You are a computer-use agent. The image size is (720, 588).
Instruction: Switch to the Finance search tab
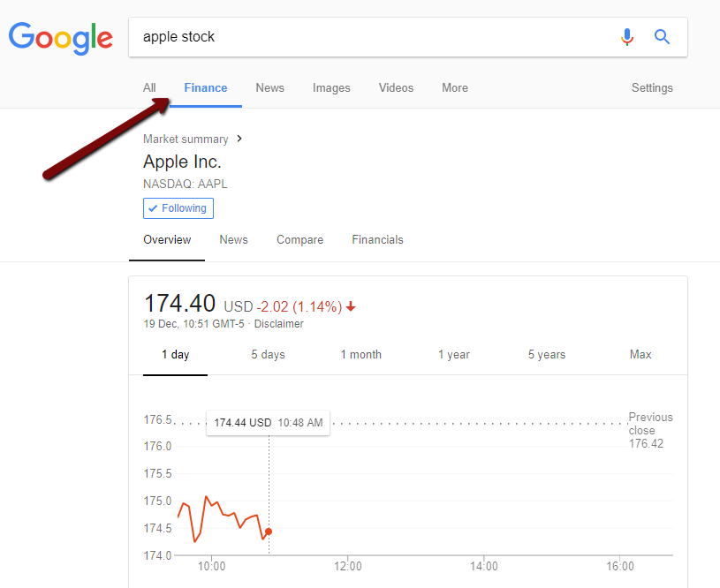[x=206, y=87]
